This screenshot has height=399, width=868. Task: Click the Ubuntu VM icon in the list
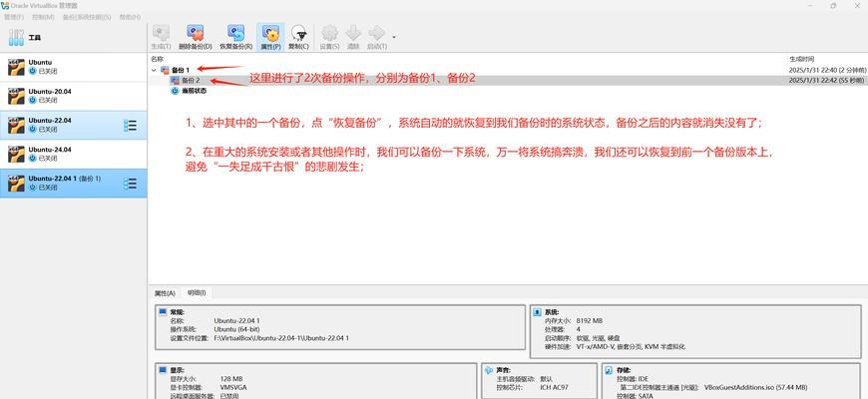pos(16,67)
